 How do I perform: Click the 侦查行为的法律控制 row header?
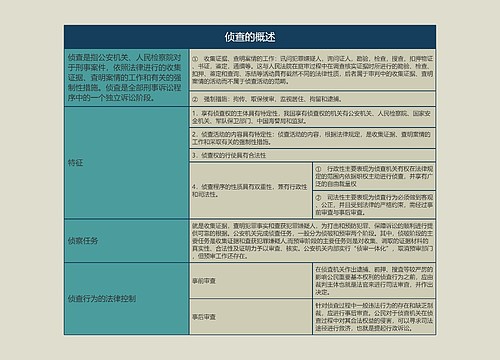127,299
